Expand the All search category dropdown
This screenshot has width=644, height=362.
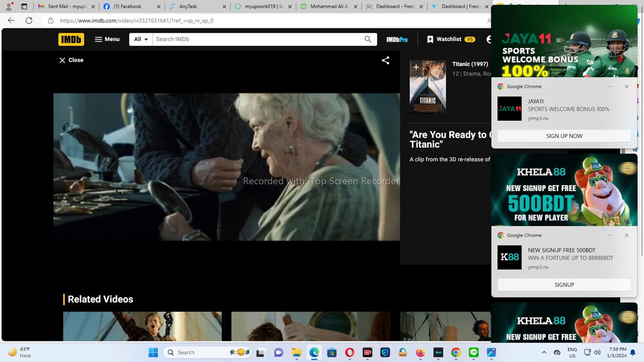pyautogui.click(x=141, y=39)
